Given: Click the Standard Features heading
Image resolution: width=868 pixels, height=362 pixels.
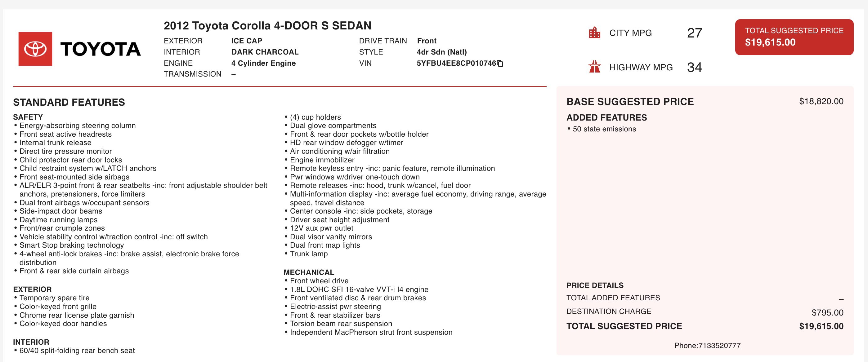Looking at the screenshot, I should tap(69, 102).
